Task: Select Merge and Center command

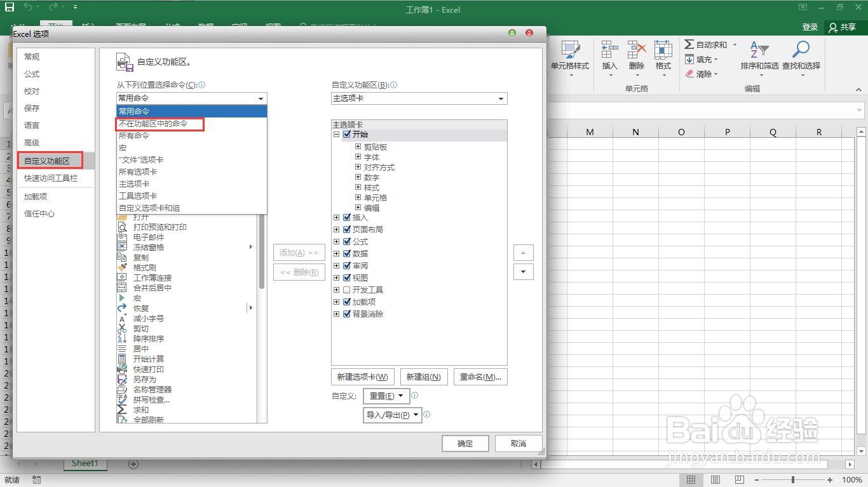Action: pyautogui.click(x=151, y=288)
